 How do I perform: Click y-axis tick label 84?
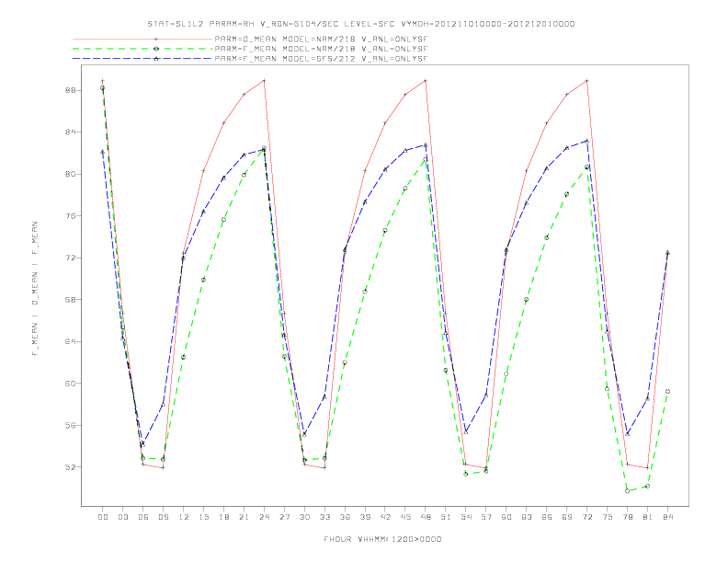pyautogui.click(x=70, y=132)
